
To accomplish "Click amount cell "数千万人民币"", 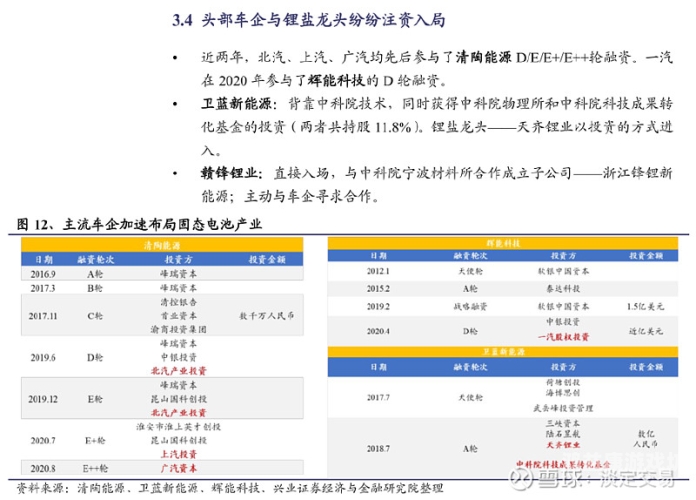I will [267, 316].
